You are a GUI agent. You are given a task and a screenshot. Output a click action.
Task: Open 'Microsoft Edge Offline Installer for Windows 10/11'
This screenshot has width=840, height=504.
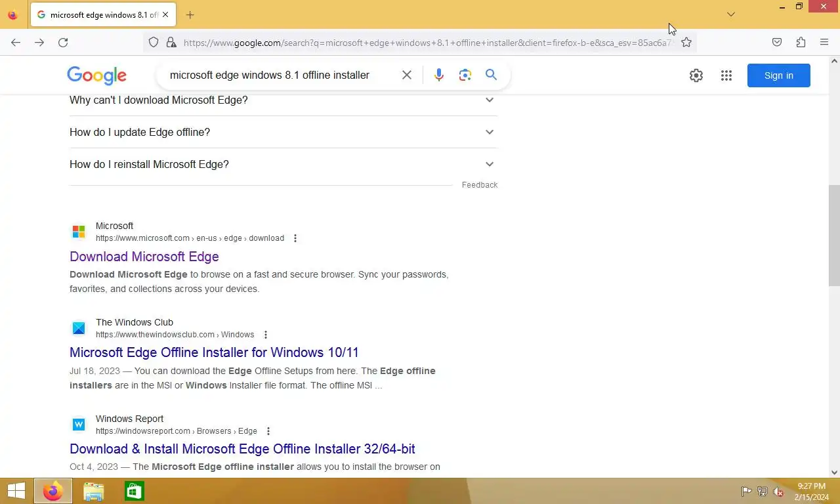pos(214,352)
